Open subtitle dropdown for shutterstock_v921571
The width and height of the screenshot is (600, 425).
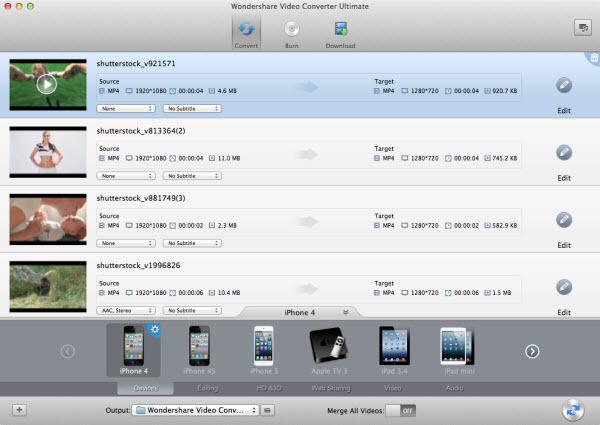coord(192,109)
